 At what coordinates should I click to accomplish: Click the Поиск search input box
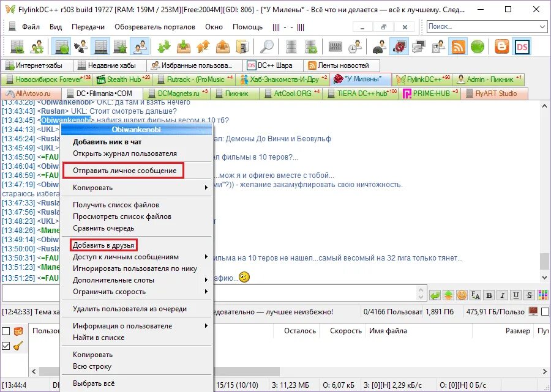(482, 27)
